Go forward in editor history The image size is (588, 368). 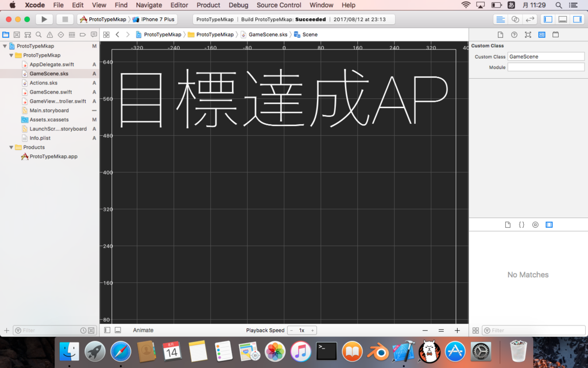pos(128,34)
